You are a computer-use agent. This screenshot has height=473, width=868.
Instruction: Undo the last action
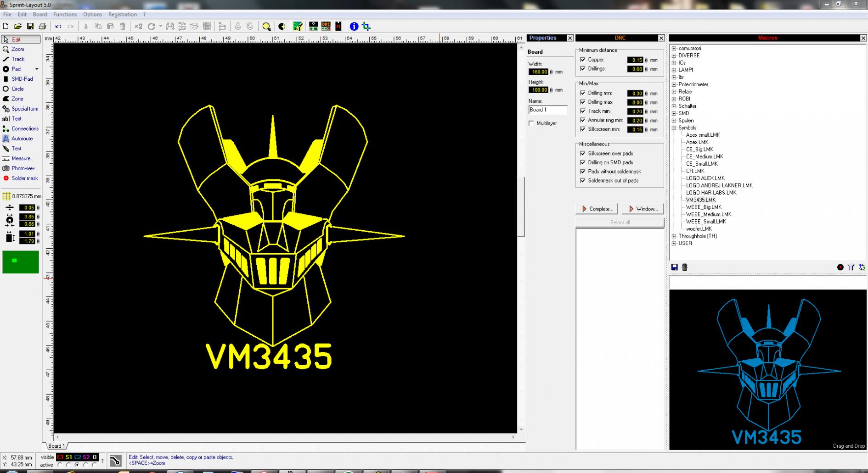[x=58, y=26]
